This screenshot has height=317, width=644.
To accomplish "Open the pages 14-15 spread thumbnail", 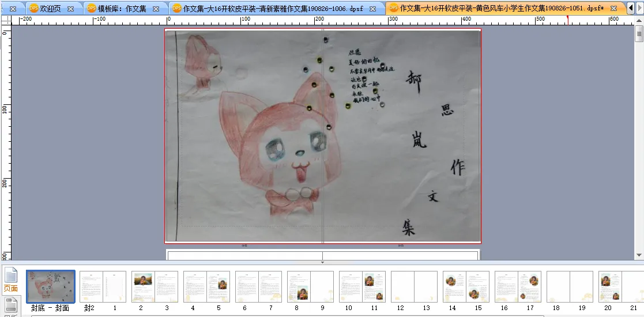I will (x=466, y=286).
